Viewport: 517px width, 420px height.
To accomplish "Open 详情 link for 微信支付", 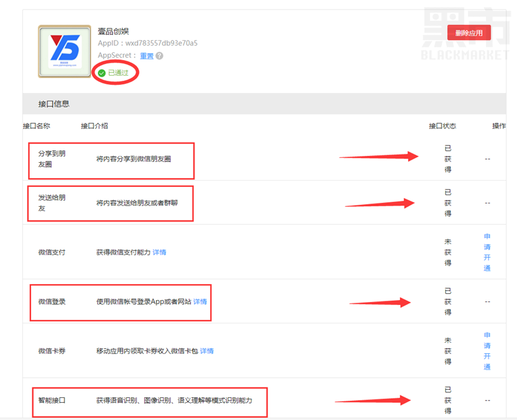I will pyautogui.click(x=159, y=252).
